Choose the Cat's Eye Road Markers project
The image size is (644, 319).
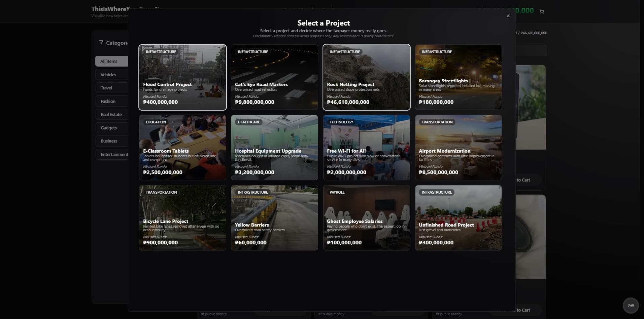pos(274,77)
